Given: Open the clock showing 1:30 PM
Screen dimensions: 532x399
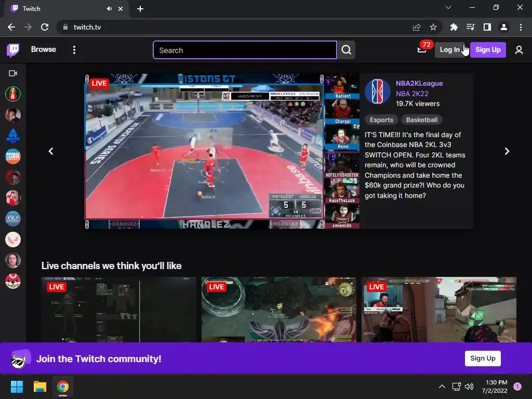Looking at the screenshot, I should [x=495, y=387].
